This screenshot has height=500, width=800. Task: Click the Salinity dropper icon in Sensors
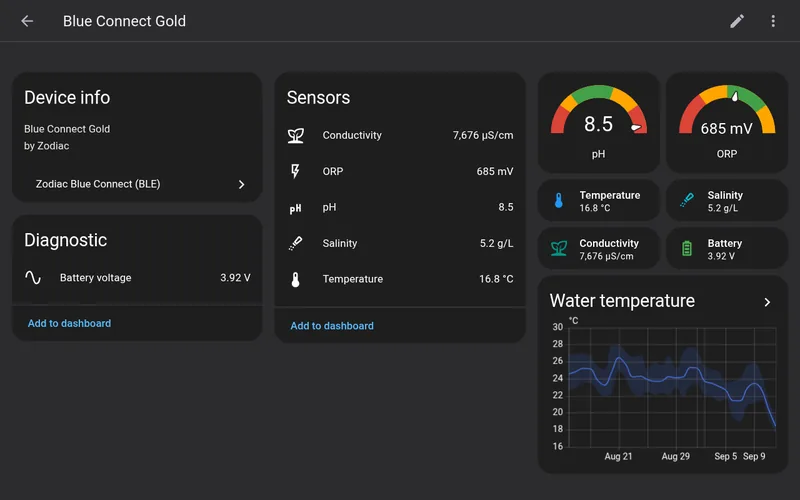point(295,243)
